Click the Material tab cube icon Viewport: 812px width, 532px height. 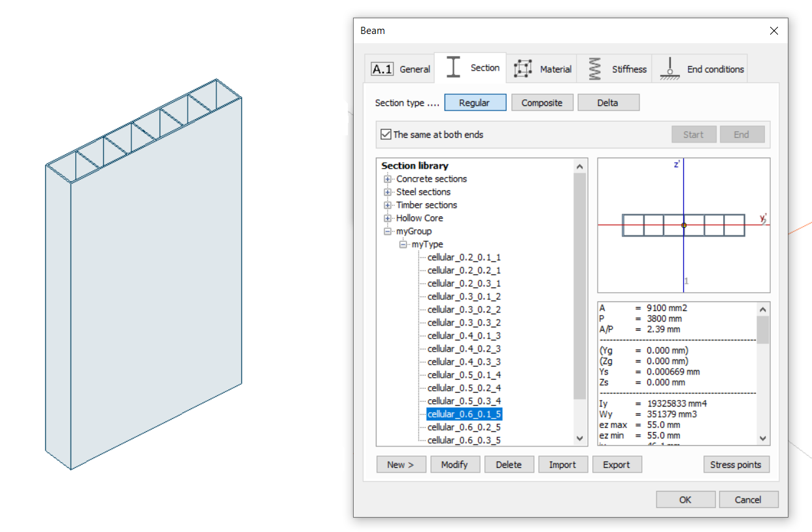(x=522, y=69)
